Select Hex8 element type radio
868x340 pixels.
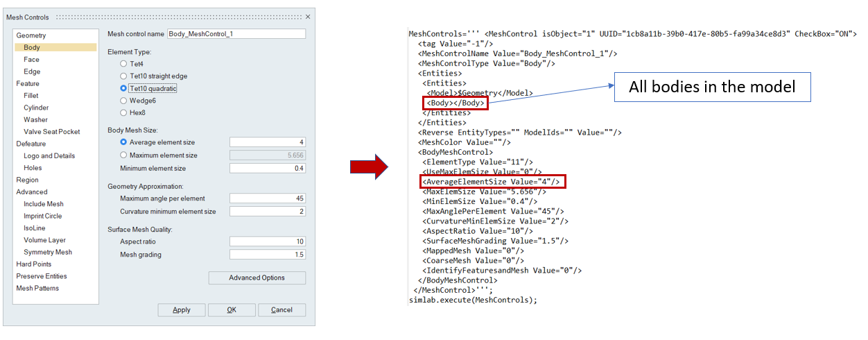[123, 112]
